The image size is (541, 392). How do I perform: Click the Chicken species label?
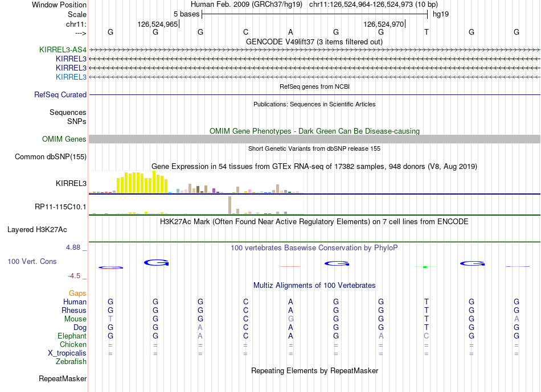tap(73, 344)
